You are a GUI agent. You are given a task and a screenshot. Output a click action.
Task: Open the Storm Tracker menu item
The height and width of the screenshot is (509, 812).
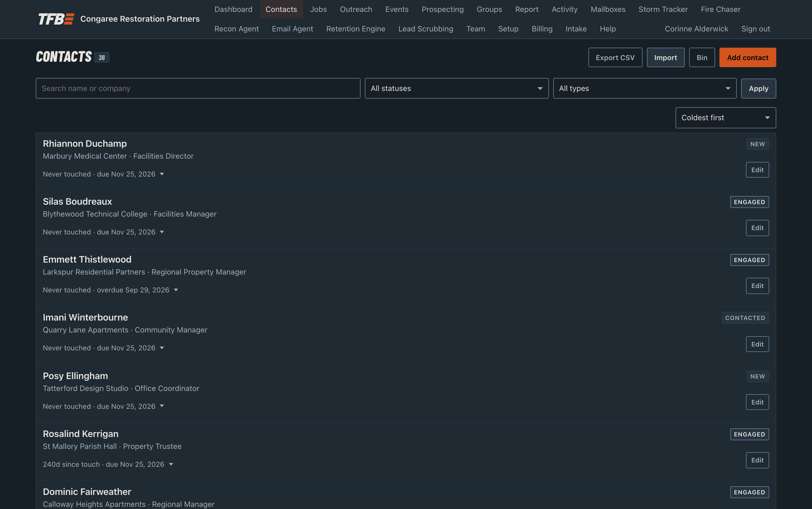tap(663, 9)
